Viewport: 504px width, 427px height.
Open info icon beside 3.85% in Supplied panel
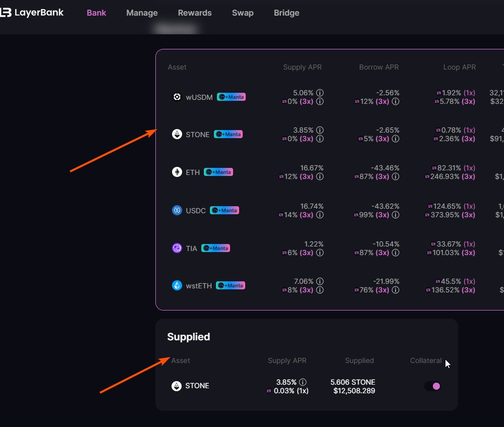click(x=303, y=382)
